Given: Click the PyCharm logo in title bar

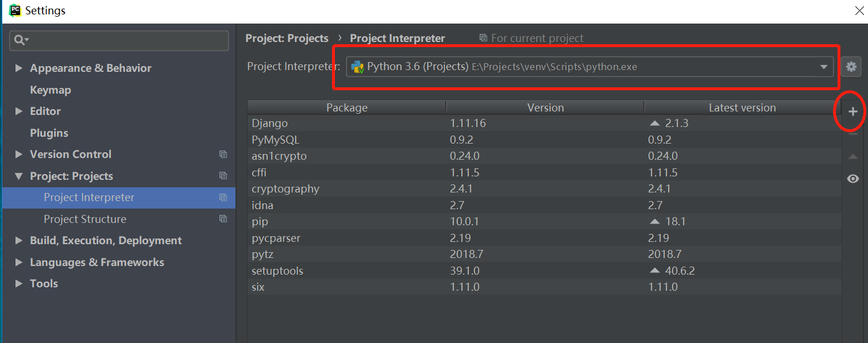Looking at the screenshot, I should click(15, 10).
